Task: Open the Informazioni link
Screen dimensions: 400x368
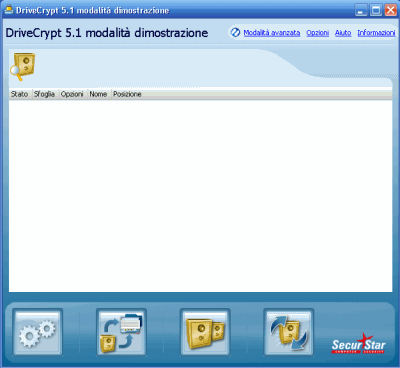Action: (376, 33)
